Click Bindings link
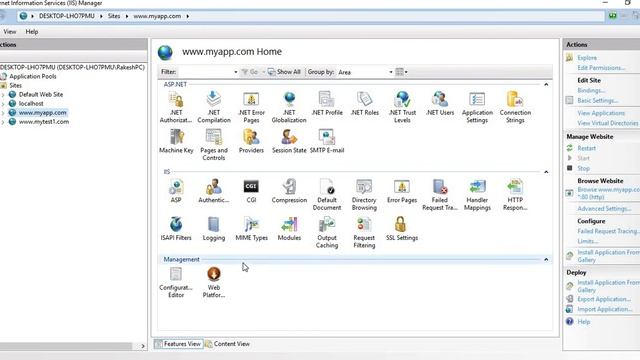 click(591, 91)
